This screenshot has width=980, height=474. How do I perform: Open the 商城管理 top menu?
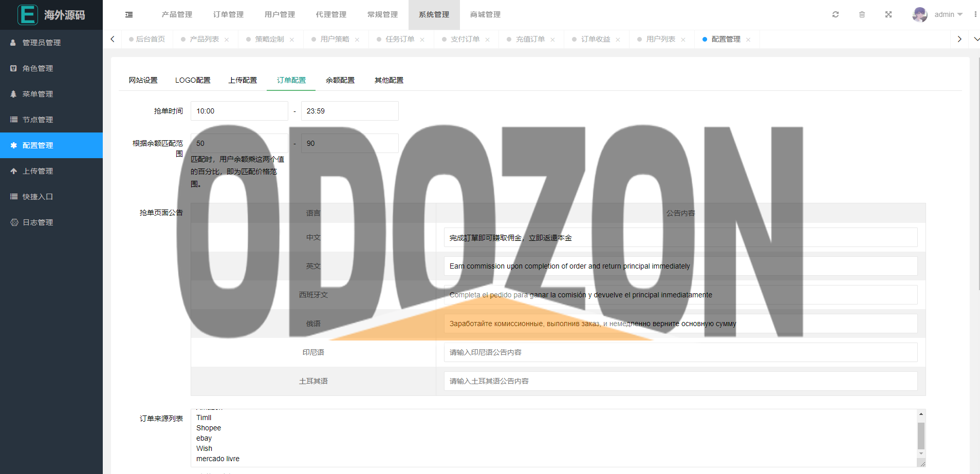(485, 14)
